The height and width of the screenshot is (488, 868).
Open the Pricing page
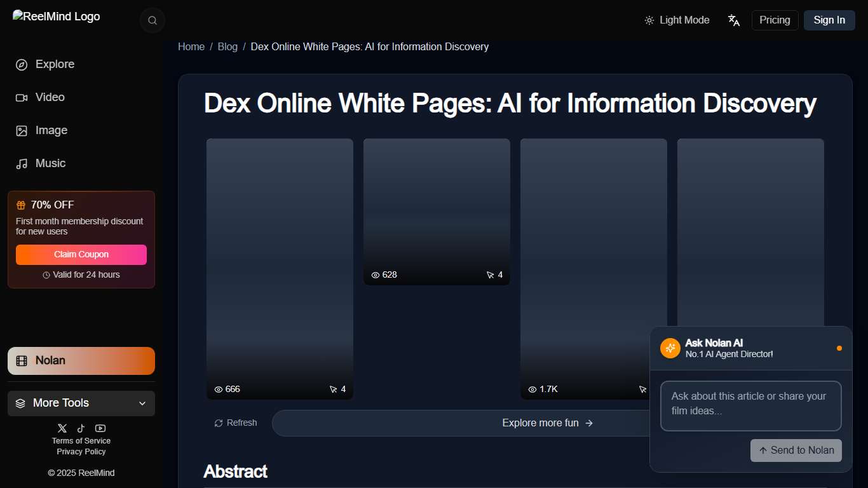tap(775, 20)
